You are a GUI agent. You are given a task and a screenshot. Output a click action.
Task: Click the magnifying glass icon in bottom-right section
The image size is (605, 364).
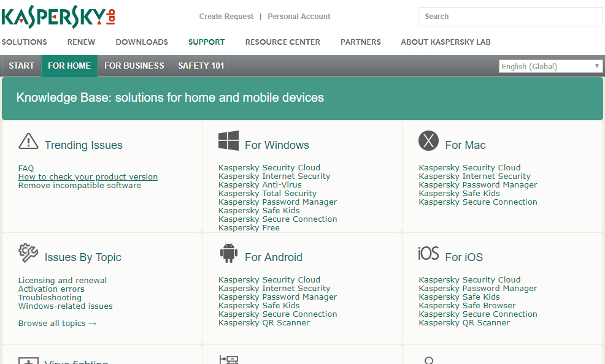tap(428, 360)
